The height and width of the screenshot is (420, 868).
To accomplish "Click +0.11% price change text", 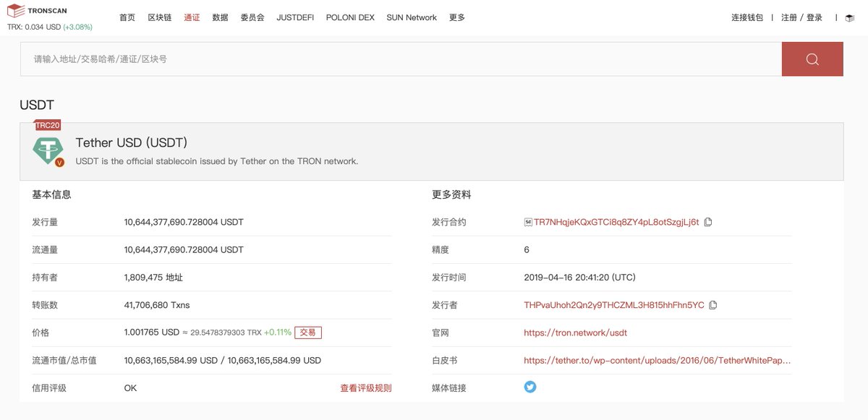I will (x=278, y=333).
